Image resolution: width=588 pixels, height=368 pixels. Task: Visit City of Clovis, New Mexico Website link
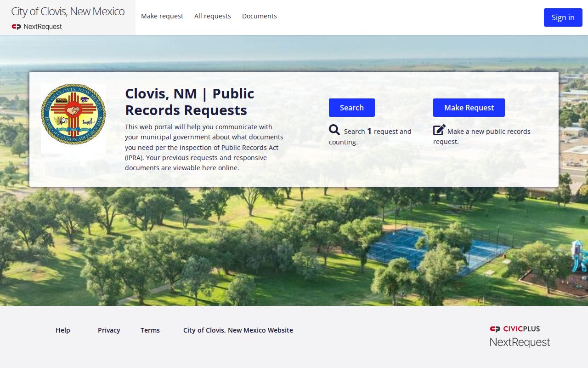click(x=238, y=330)
